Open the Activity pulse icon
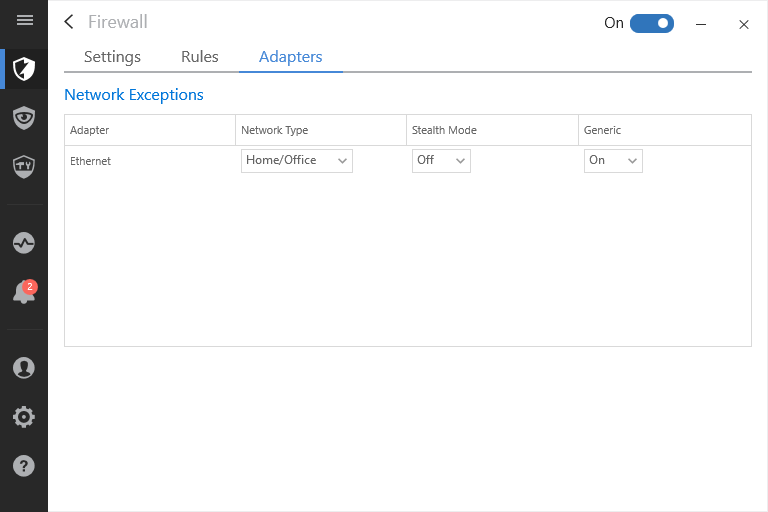The width and height of the screenshot is (768, 512). tap(24, 243)
